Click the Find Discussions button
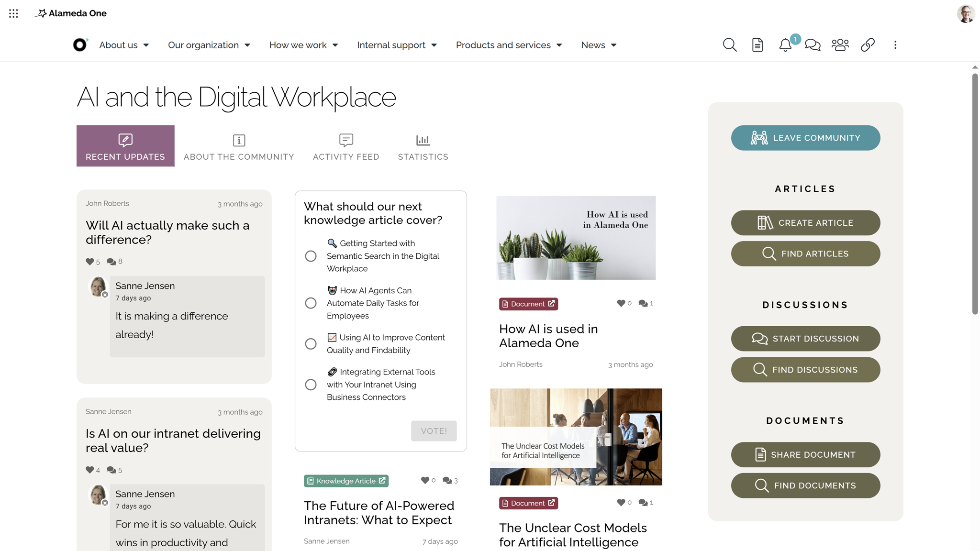Screen dimensions: 980x551 pos(805,370)
